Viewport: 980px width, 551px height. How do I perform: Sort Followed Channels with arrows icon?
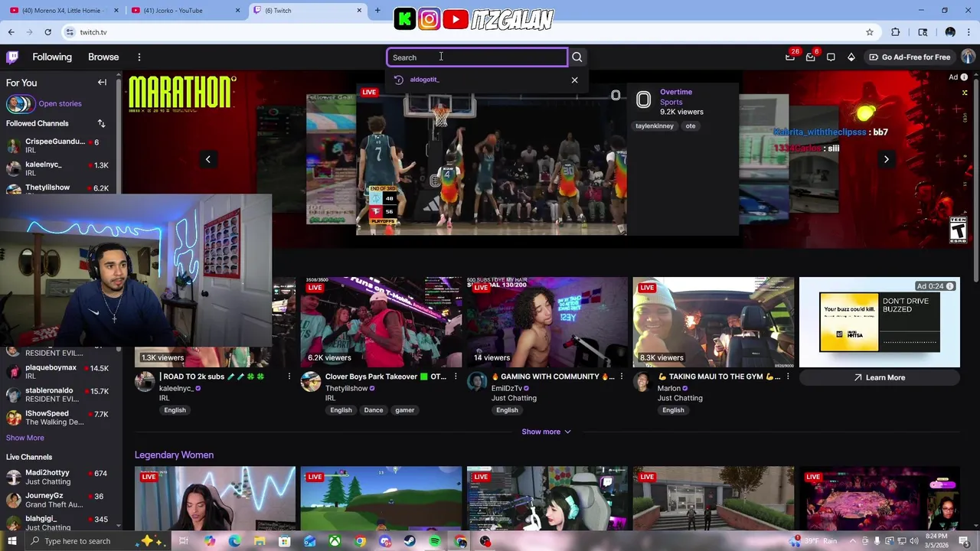click(101, 123)
